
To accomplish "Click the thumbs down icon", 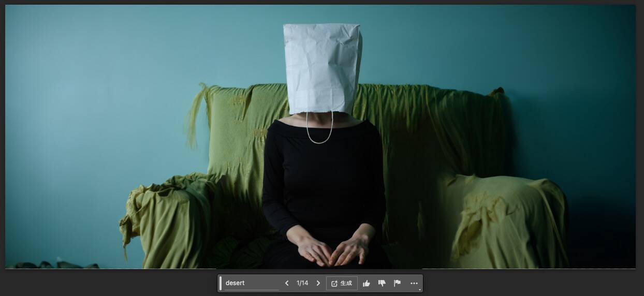I will [x=382, y=283].
